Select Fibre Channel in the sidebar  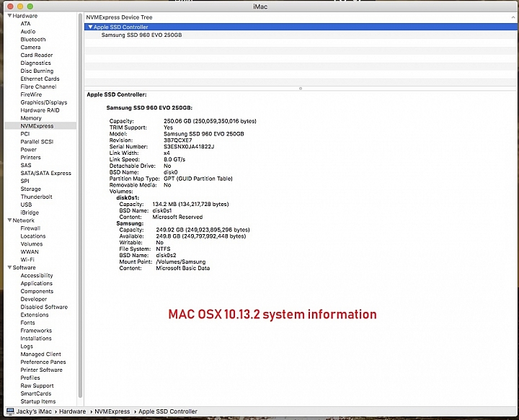pyautogui.click(x=38, y=86)
